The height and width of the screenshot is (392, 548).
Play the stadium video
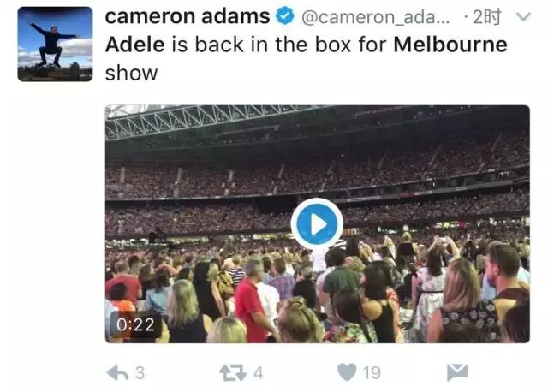click(x=318, y=224)
